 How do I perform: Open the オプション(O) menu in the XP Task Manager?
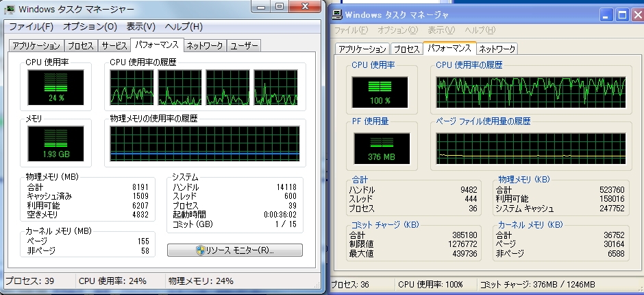pos(397,30)
